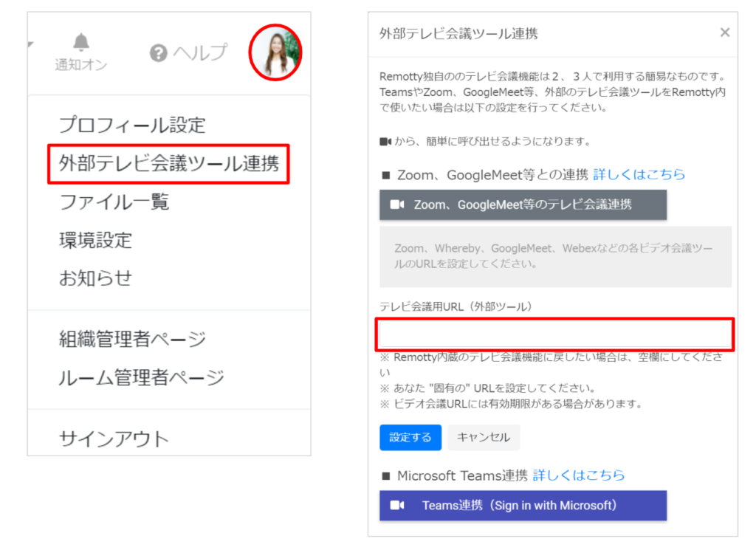The image size is (756, 550).
Task: Select 外部テレビ会議ツール連携 menu item
Action: (169, 164)
